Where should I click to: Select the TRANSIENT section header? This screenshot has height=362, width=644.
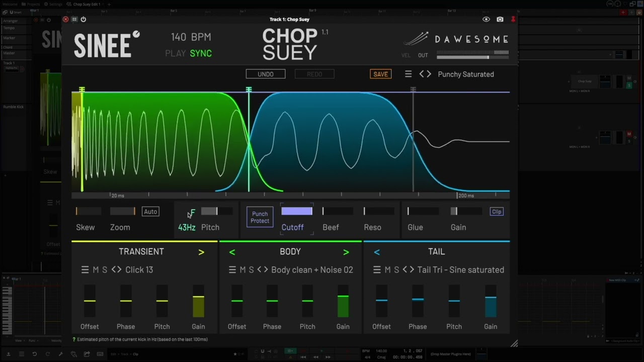(x=141, y=251)
